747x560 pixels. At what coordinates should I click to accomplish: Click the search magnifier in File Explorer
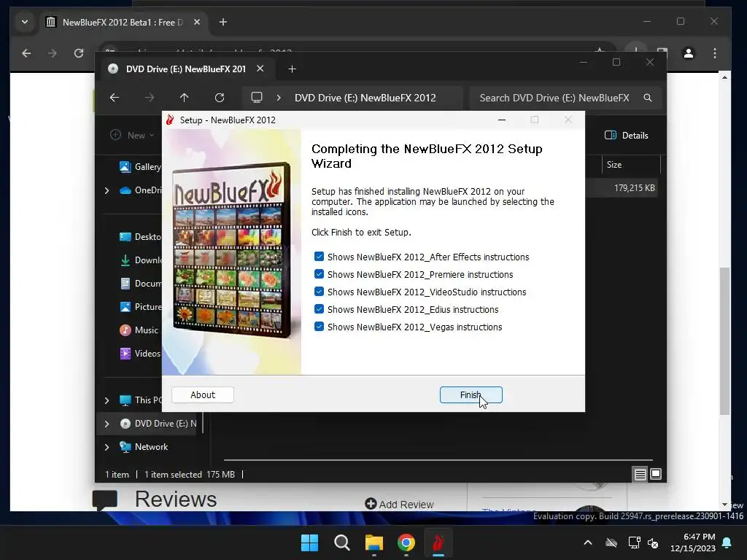[648, 98]
